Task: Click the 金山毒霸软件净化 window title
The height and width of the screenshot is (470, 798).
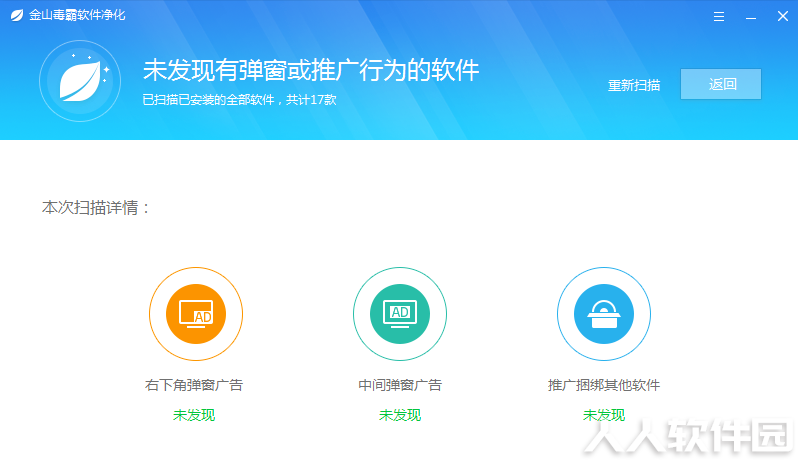Action: 77,15
